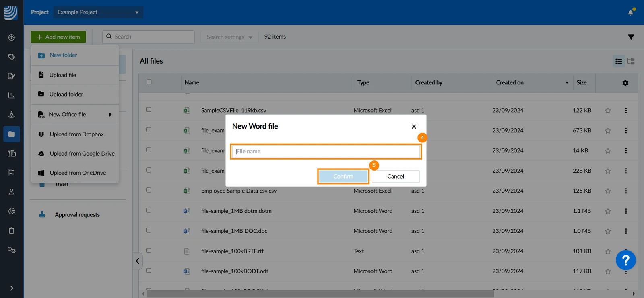Viewport: 644px width, 298px height.
Task: Choose Upload from Dropbox
Action: pos(75,134)
